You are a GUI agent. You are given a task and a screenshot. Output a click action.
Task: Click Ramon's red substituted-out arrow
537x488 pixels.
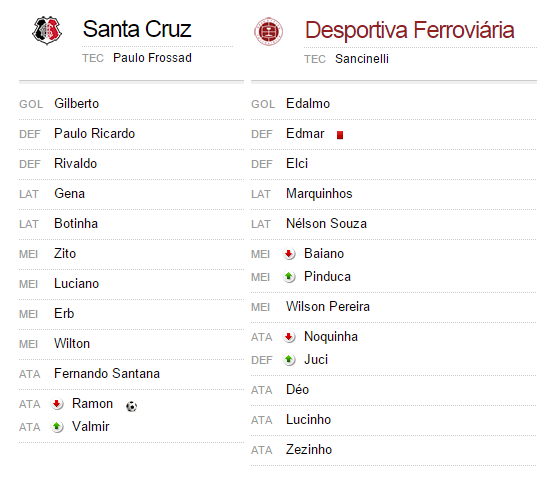(57, 404)
